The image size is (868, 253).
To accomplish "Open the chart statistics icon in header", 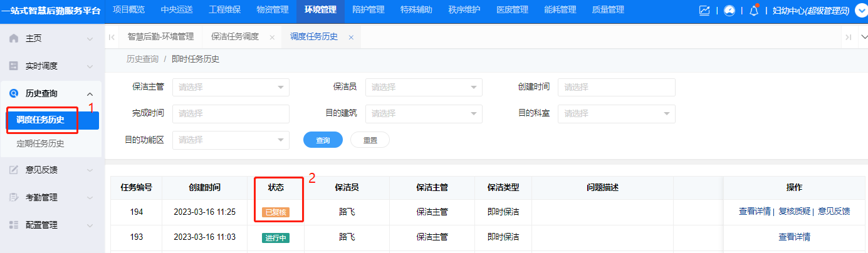I will 704,11.
